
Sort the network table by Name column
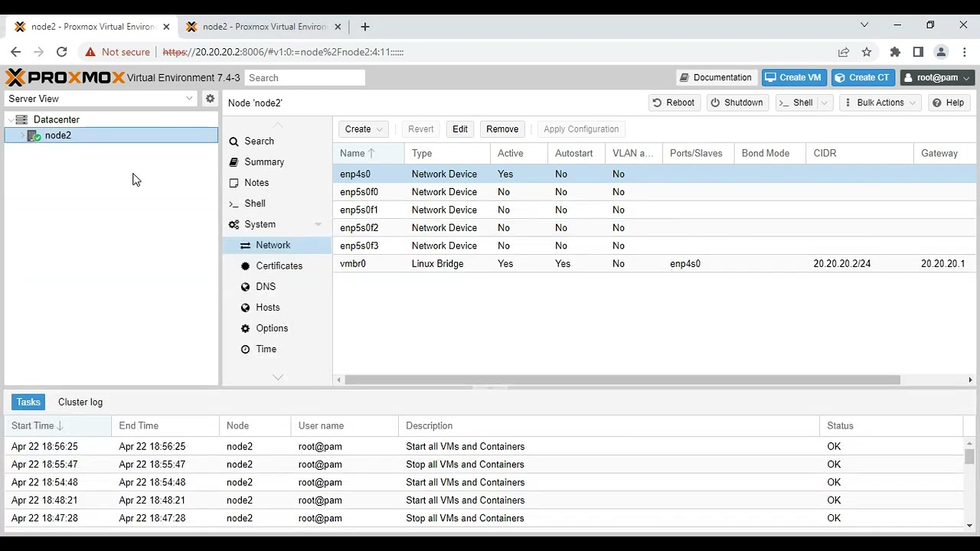pos(368,153)
